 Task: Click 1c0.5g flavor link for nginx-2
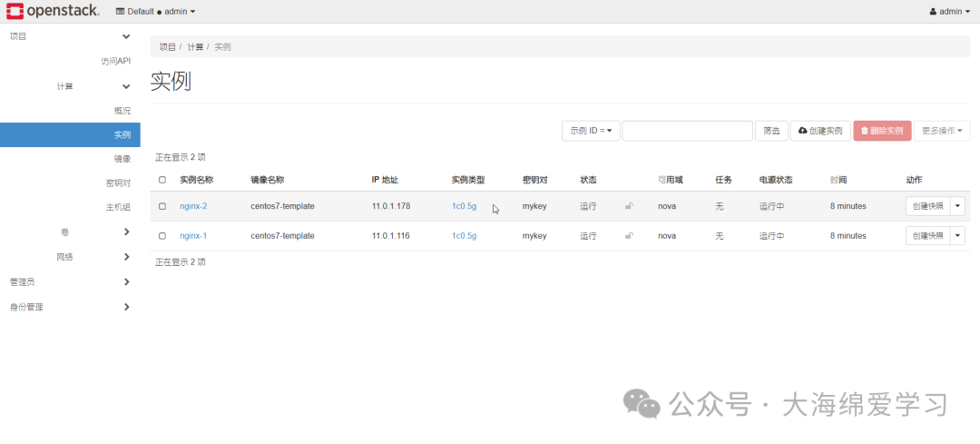tap(465, 206)
